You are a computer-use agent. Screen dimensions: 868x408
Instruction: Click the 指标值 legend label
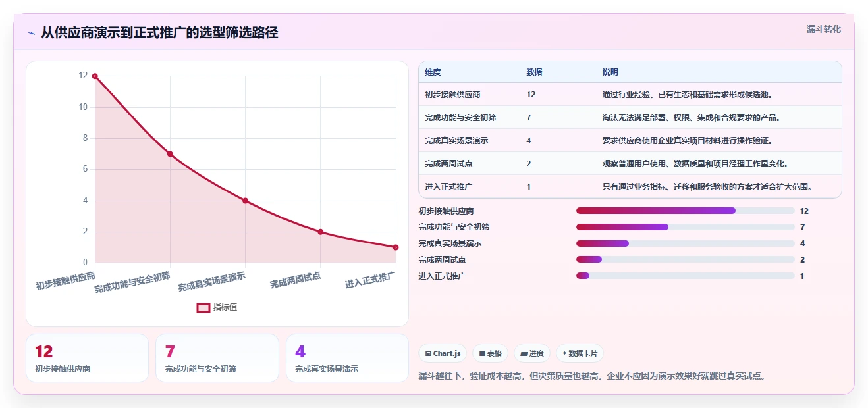[x=225, y=307]
